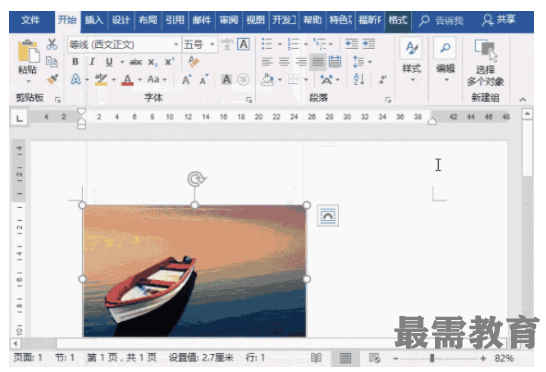Switch to the 设计 Design tab

(120, 20)
